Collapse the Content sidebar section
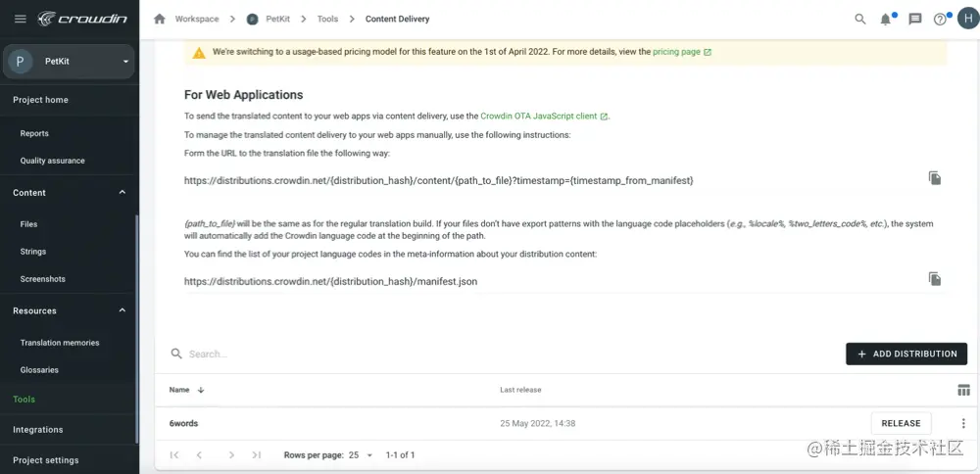 pos(122,193)
